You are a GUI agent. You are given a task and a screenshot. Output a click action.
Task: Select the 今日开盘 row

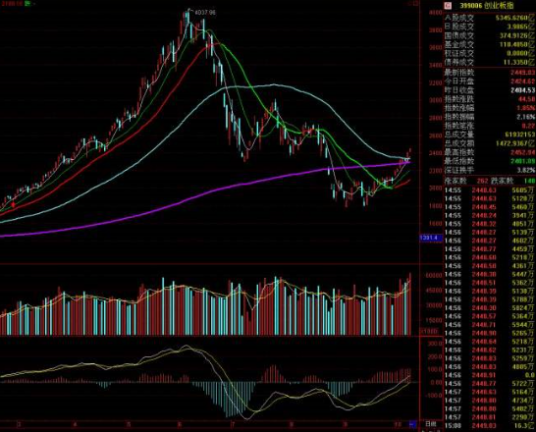[x=490, y=81]
